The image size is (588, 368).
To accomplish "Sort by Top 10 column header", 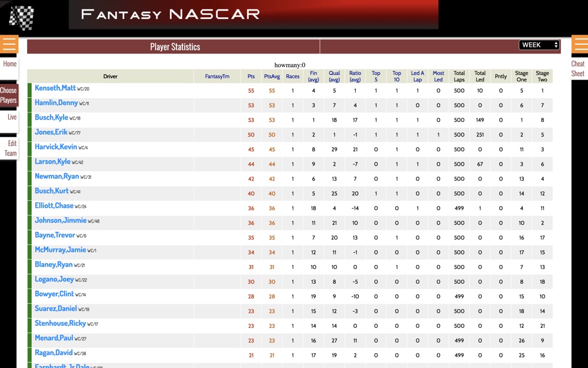I will tap(397, 76).
